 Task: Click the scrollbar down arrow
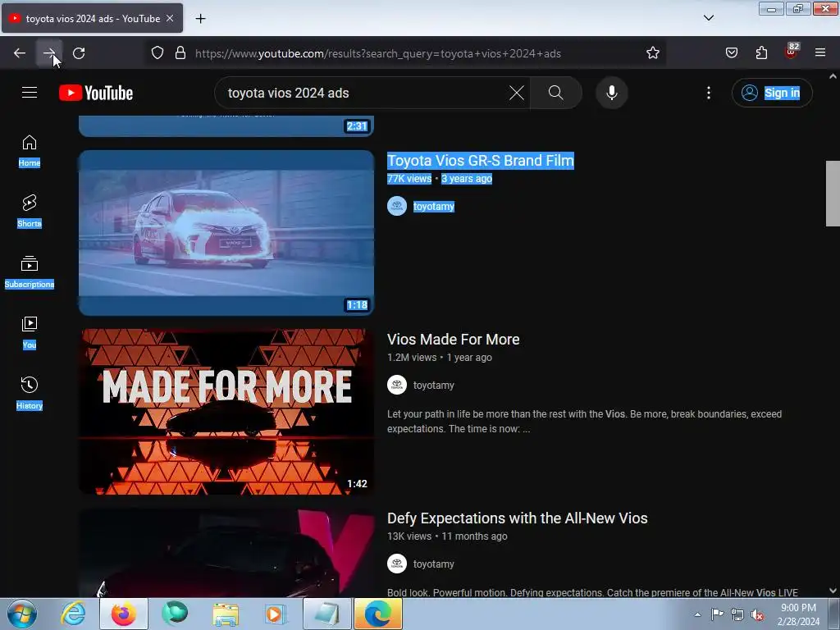pyautogui.click(x=833, y=591)
